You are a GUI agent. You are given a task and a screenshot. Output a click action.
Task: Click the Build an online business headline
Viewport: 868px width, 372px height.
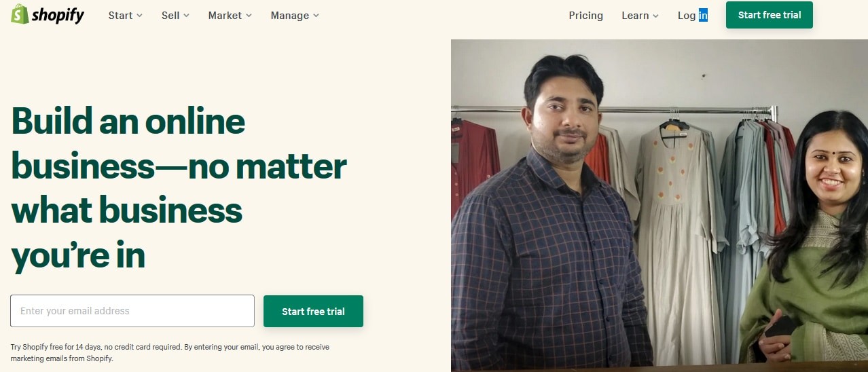179,188
